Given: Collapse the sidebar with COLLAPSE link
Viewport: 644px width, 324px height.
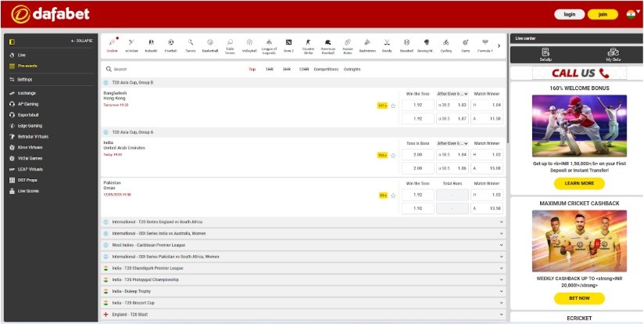Looking at the screenshot, I should coord(82,41).
